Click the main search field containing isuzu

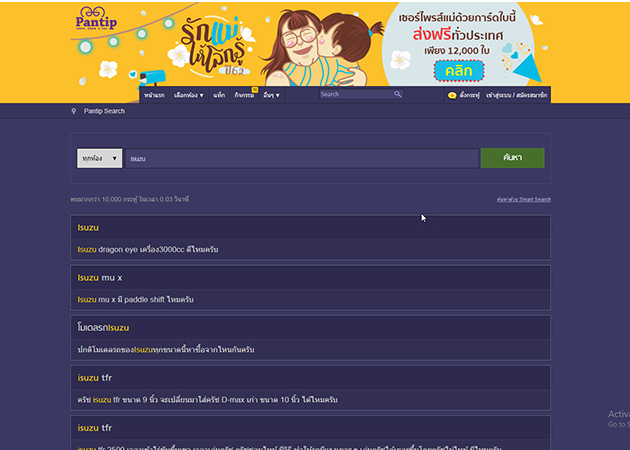300,158
